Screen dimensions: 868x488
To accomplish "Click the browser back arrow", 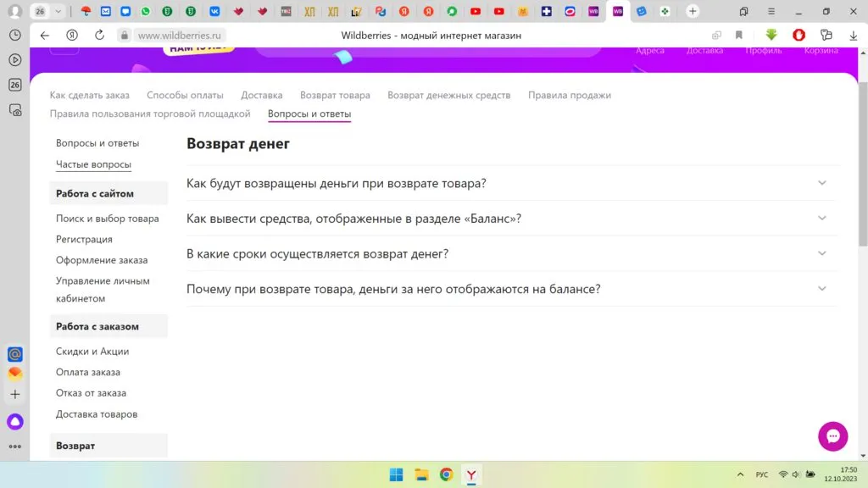I will coord(45,36).
